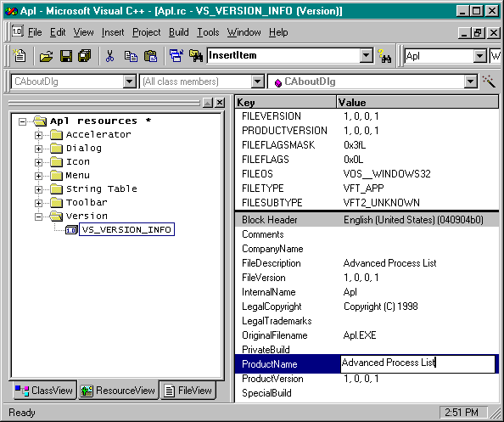Click the Copyright (C) 1998 value
Image resolution: width=504 pixels, height=422 pixels.
click(x=381, y=307)
